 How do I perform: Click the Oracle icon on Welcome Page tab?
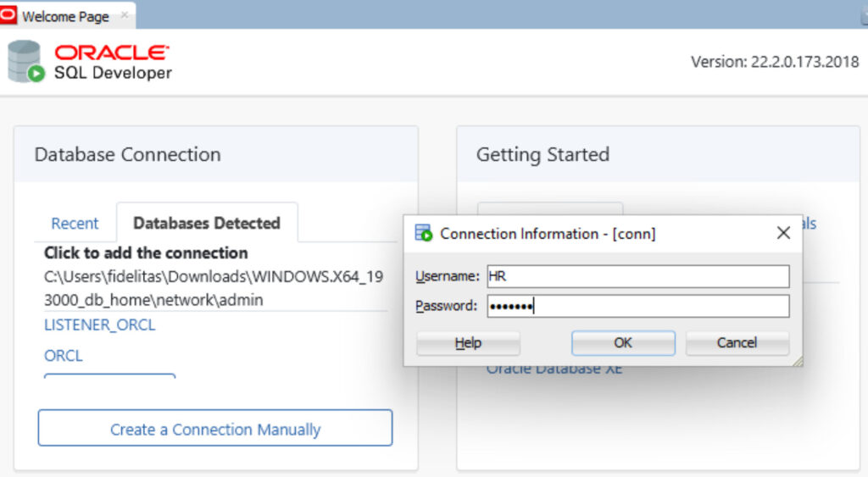pos(8,15)
